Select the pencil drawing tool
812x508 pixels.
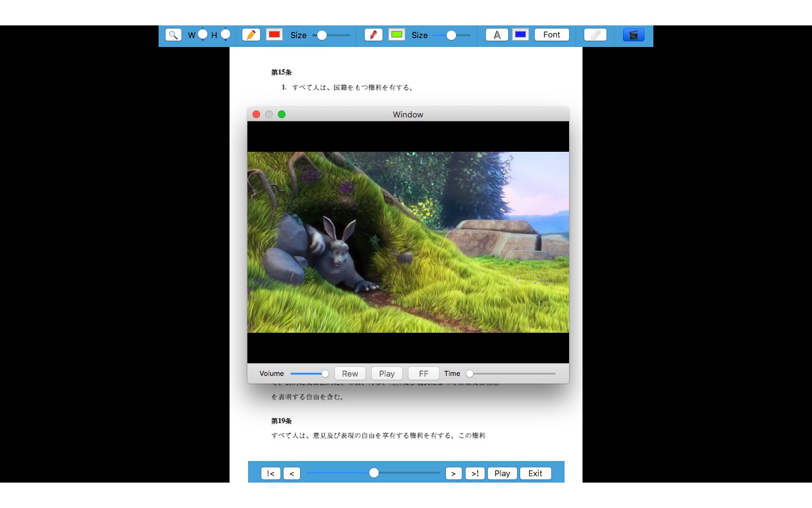click(x=251, y=35)
